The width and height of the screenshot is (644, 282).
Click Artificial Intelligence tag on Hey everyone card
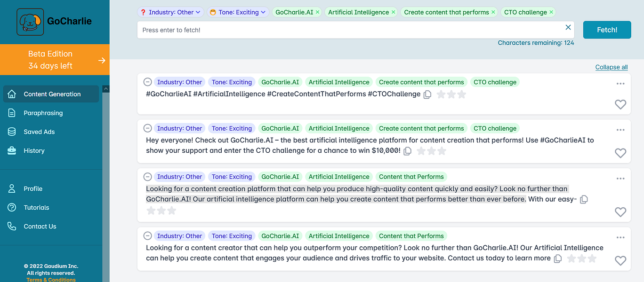[x=339, y=128]
